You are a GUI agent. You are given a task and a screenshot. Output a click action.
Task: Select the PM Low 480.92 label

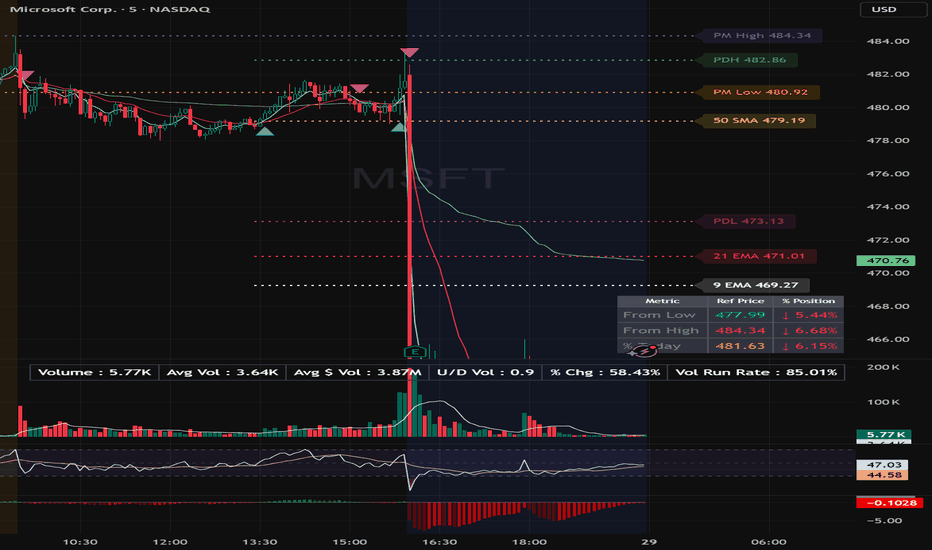point(760,92)
